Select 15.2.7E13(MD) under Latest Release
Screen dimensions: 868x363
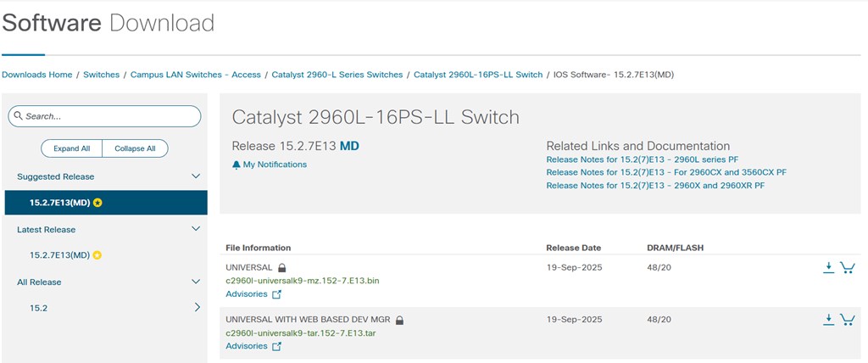(59, 255)
